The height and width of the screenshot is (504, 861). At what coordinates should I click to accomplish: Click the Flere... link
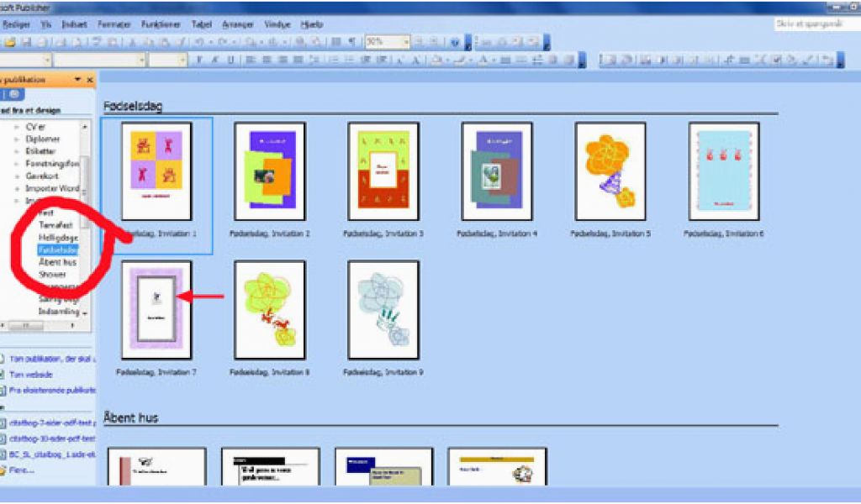21,470
